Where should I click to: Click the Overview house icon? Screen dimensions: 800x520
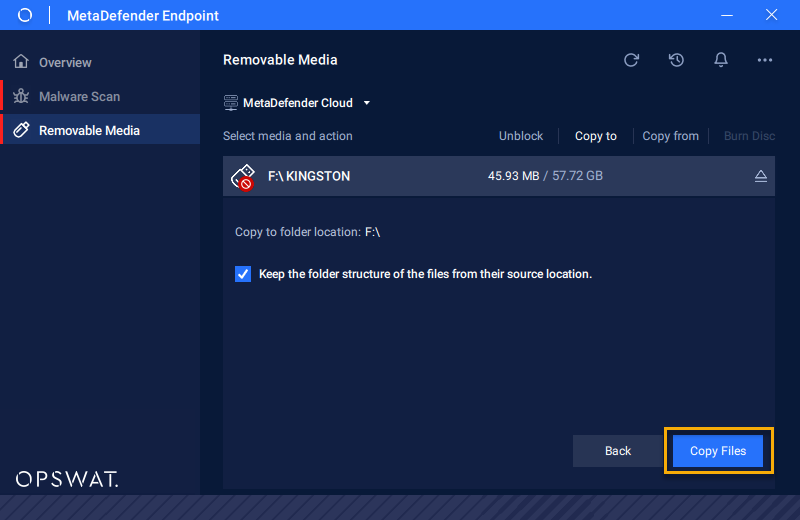click(x=21, y=62)
